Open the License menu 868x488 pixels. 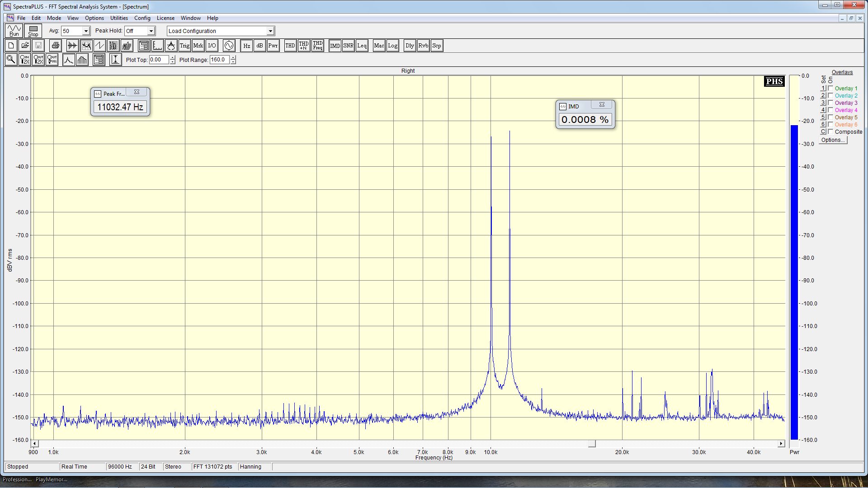pyautogui.click(x=165, y=18)
